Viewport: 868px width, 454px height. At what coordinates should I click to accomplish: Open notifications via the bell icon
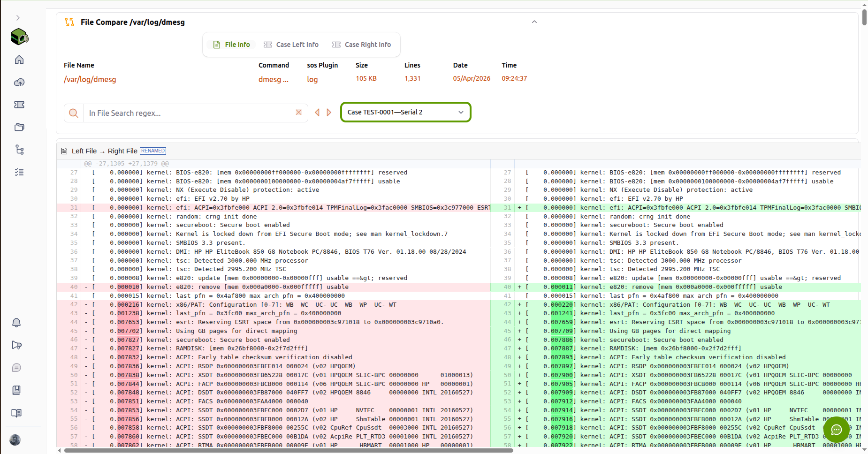16,322
